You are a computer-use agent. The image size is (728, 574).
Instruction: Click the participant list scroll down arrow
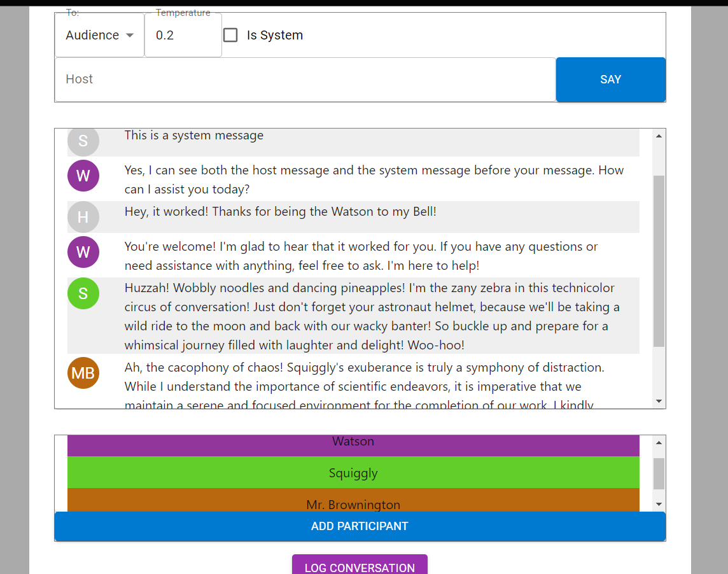click(659, 505)
